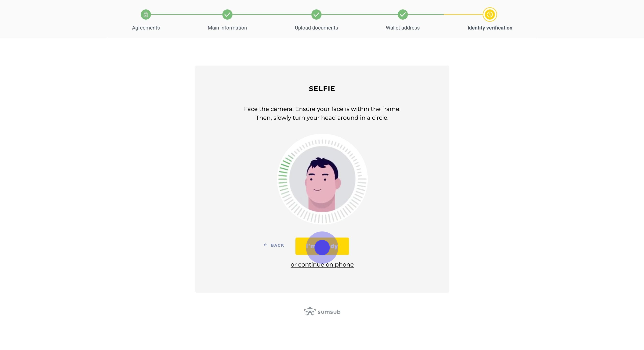Image resolution: width=644 pixels, height=350 pixels.
Task: Select the Upload documents step label
Action: (x=316, y=28)
